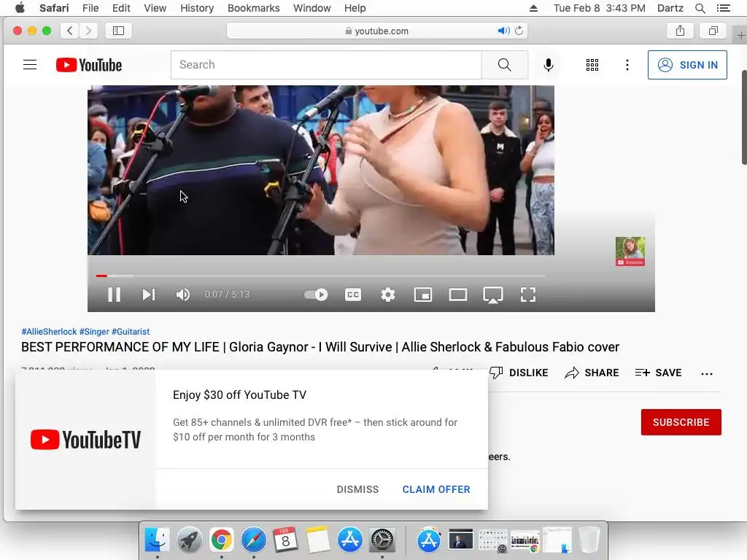
Task: Open Launchpad from the Dock
Action: (189, 540)
